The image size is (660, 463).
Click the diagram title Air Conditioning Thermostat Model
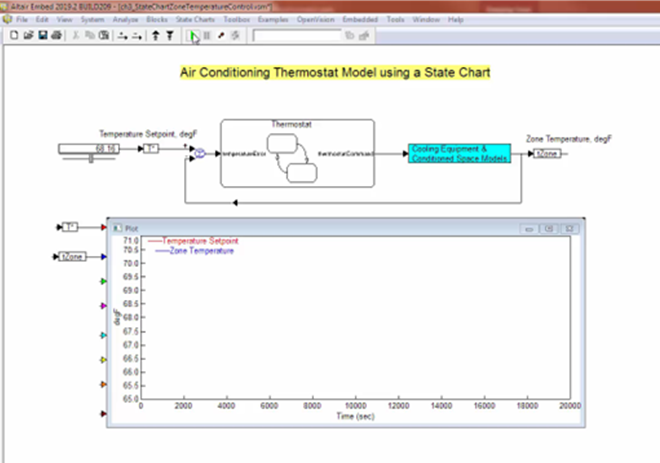click(335, 72)
